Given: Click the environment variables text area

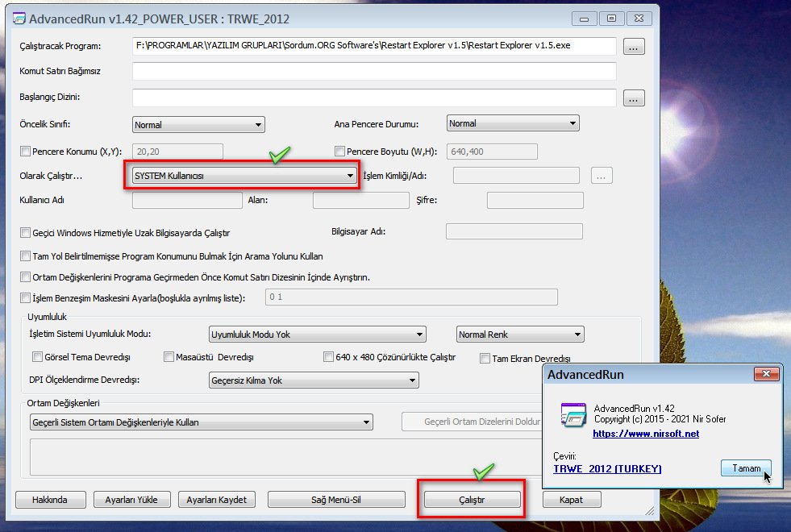Looking at the screenshot, I should pos(285,457).
